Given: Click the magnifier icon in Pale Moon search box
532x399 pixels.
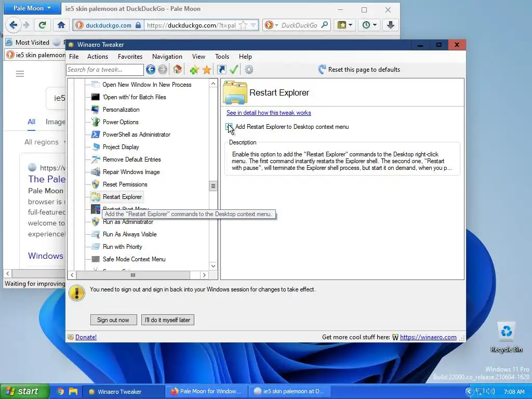Looking at the screenshot, I should (324, 25).
